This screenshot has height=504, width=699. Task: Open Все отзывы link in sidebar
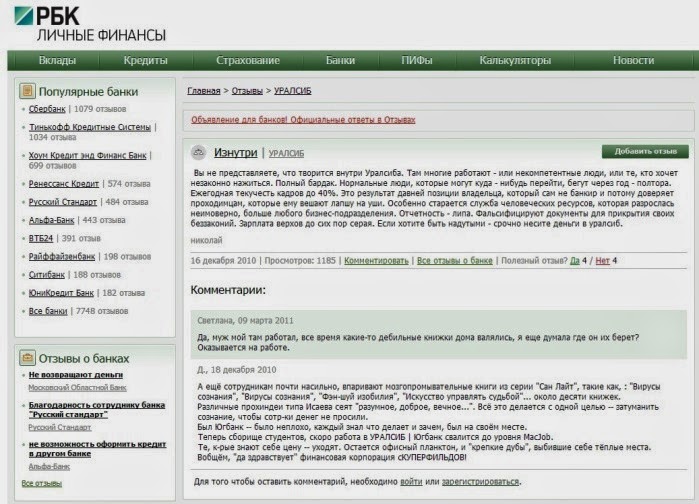(41, 484)
